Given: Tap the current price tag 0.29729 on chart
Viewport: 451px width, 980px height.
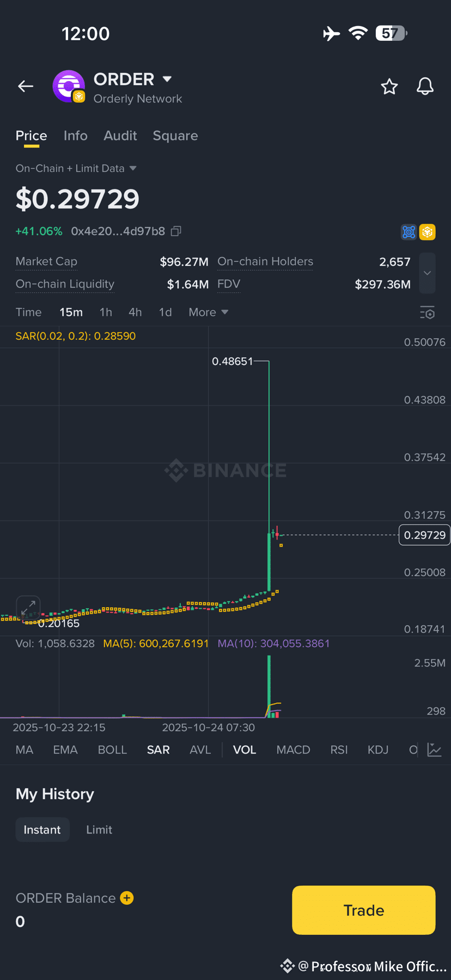Looking at the screenshot, I should [425, 535].
